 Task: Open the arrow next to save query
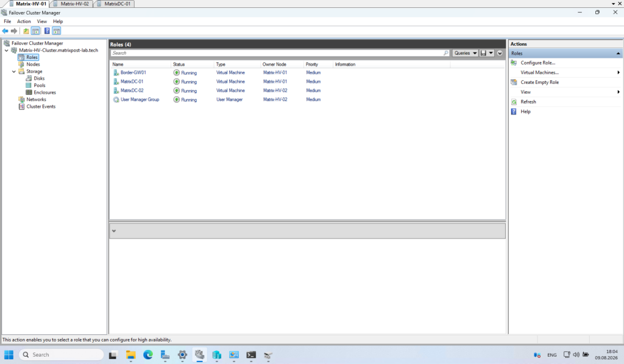point(491,53)
